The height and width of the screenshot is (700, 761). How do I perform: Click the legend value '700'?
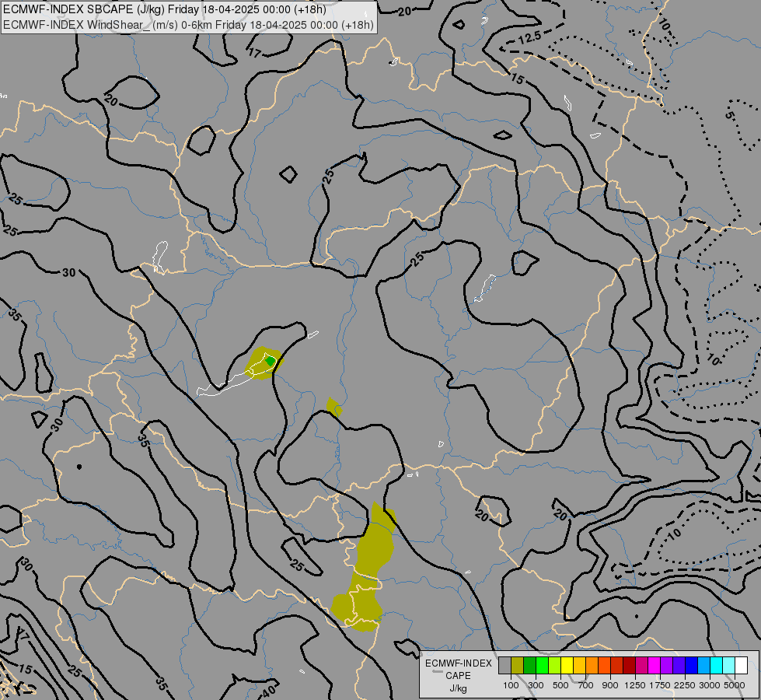tap(586, 685)
